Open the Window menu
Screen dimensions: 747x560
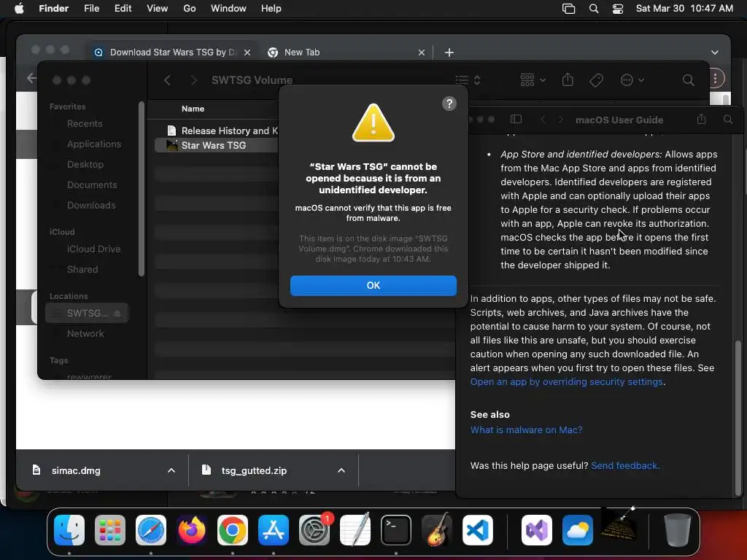click(x=228, y=9)
